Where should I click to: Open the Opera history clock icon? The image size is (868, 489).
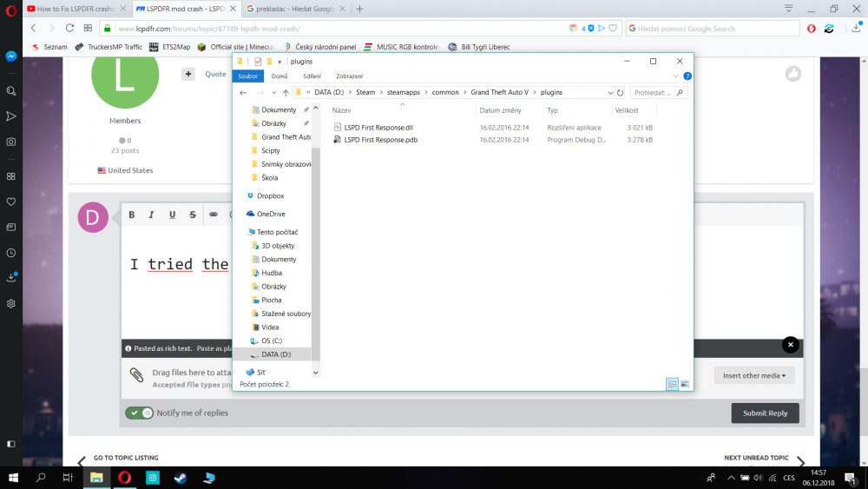click(x=11, y=253)
